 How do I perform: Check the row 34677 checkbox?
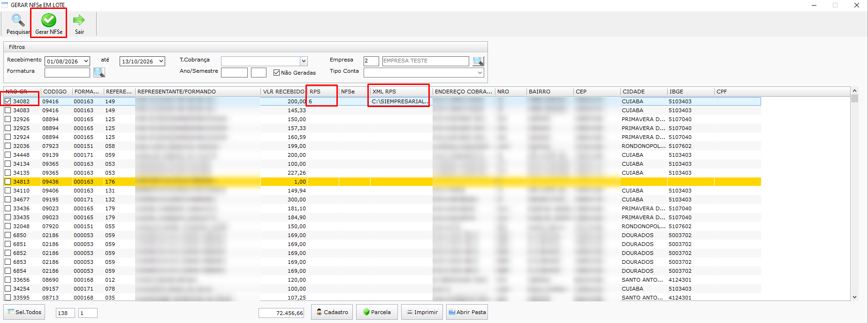[8, 200]
